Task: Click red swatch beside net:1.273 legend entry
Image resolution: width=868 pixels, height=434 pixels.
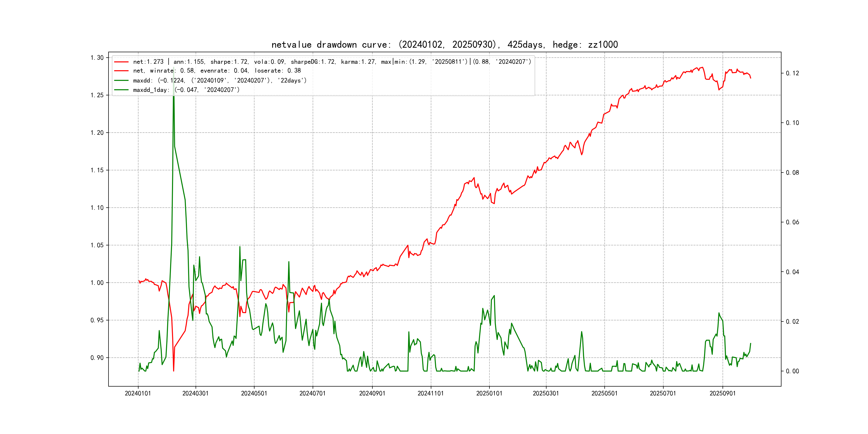Action: coord(121,62)
